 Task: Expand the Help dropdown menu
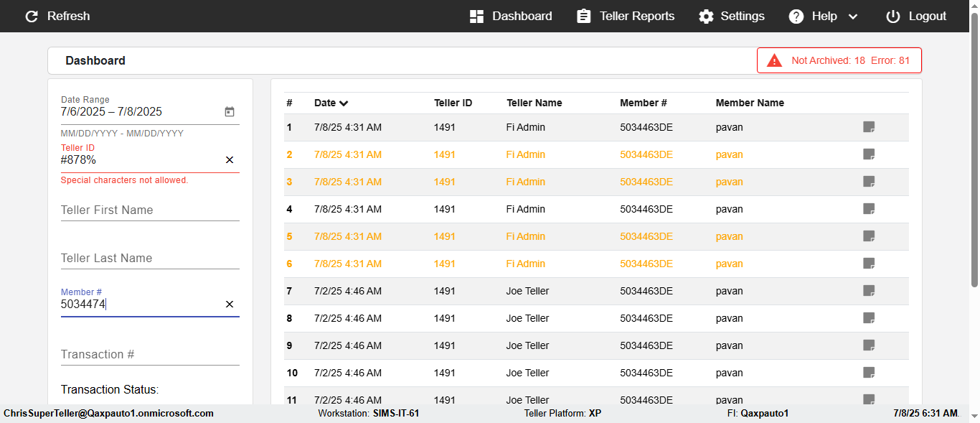click(824, 16)
